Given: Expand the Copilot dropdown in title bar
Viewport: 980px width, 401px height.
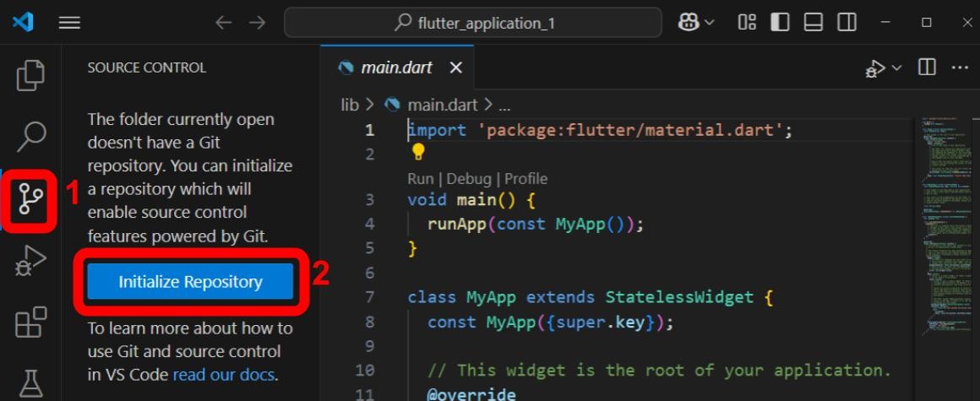Looking at the screenshot, I should pos(709,23).
